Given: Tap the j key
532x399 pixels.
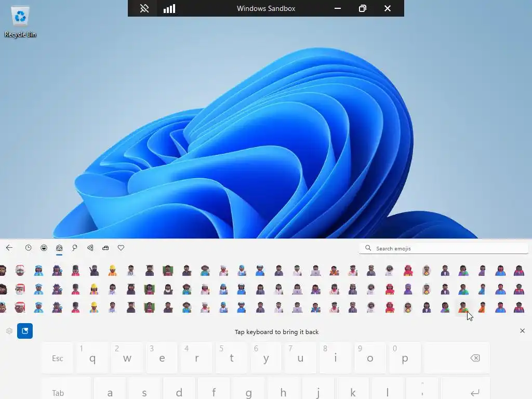Looking at the screenshot, I should tap(318, 389).
